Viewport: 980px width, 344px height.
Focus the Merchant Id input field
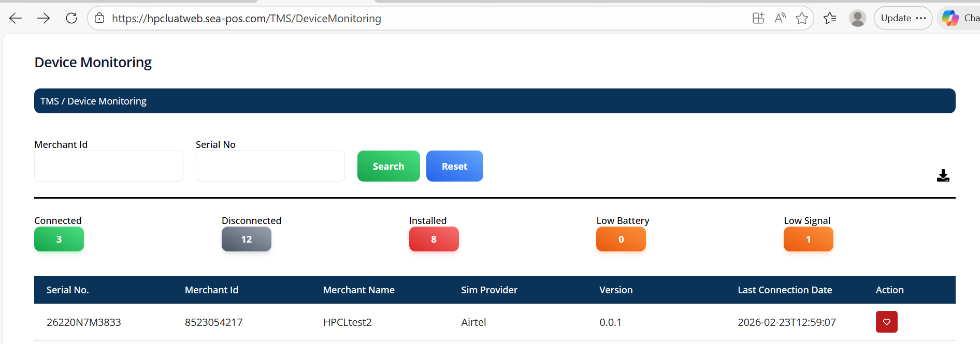[109, 166]
